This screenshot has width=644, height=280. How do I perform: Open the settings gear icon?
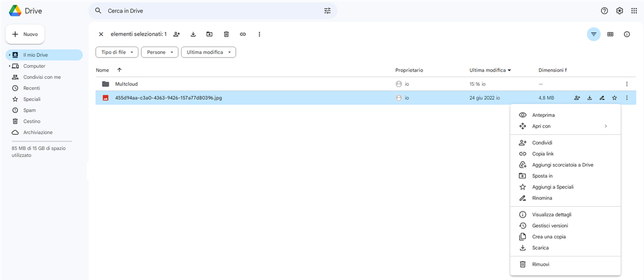click(619, 11)
